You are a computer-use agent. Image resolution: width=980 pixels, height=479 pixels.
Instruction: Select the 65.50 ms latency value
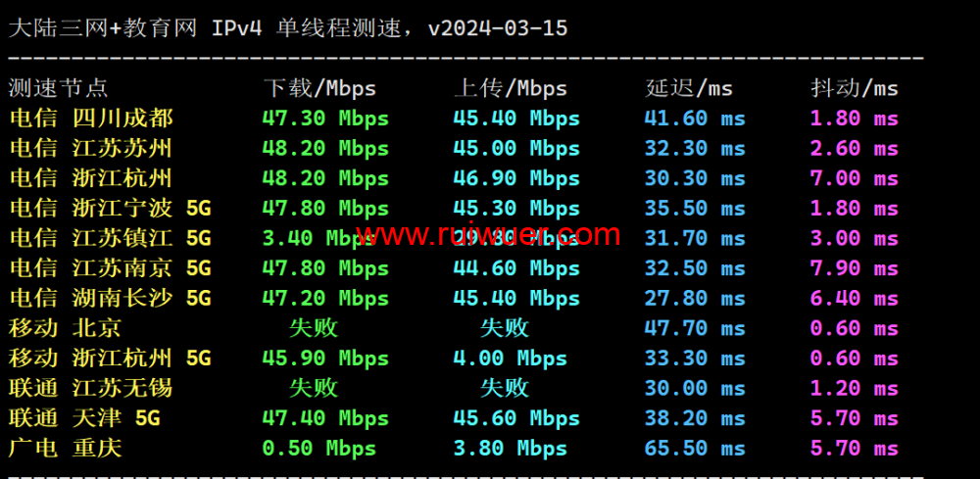pyautogui.click(x=695, y=449)
